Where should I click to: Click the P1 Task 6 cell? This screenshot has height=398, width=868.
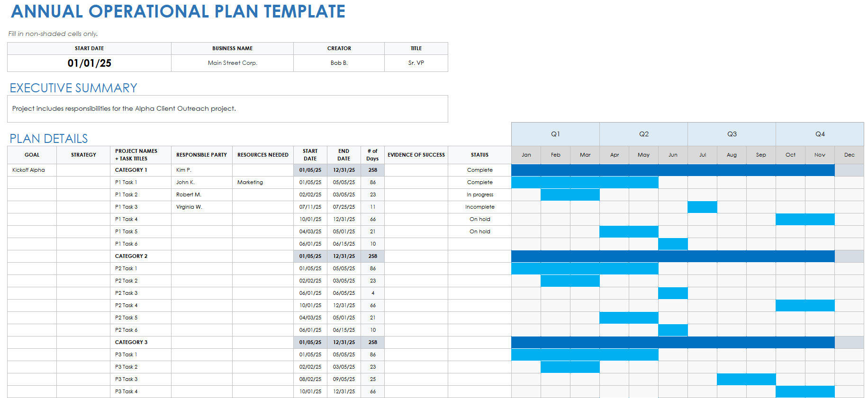[140, 244]
